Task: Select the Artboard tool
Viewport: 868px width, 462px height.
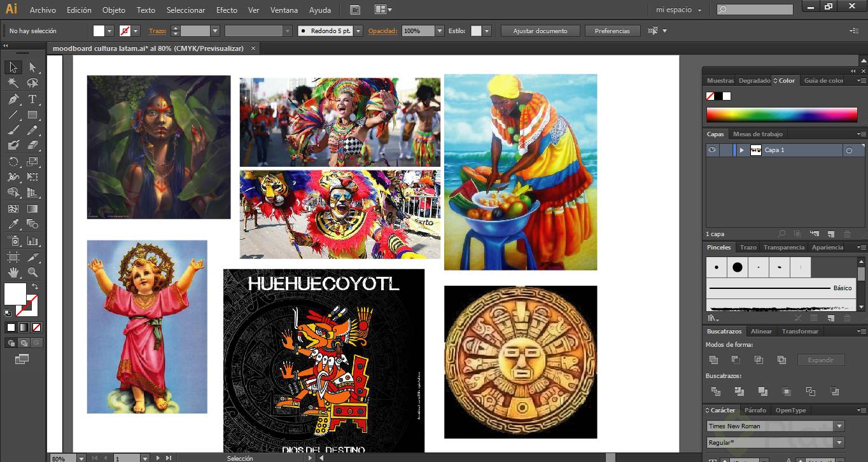Action: point(13,257)
